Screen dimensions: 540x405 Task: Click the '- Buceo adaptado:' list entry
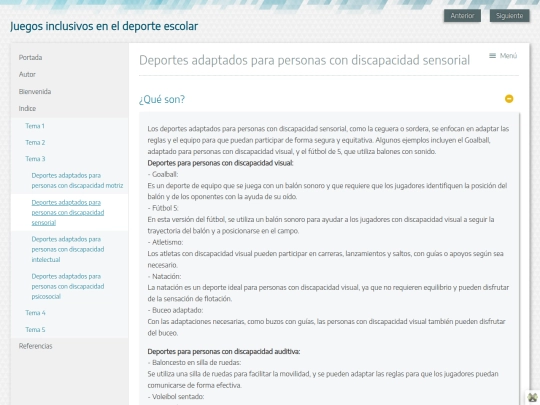[x=175, y=310]
